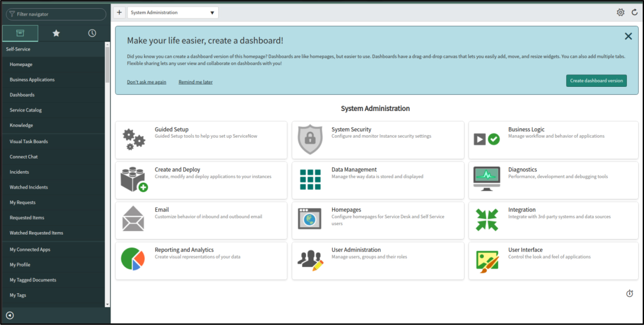Open the Integration green arrows icon
The height and width of the screenshot is (325, 644).
pyautogui.click(x=487, y=219)
